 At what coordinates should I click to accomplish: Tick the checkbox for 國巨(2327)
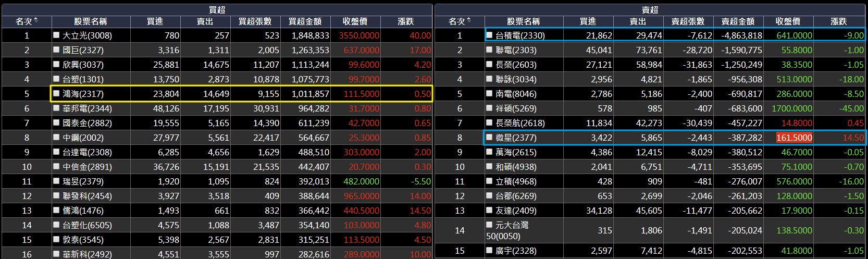pos(56,50)
